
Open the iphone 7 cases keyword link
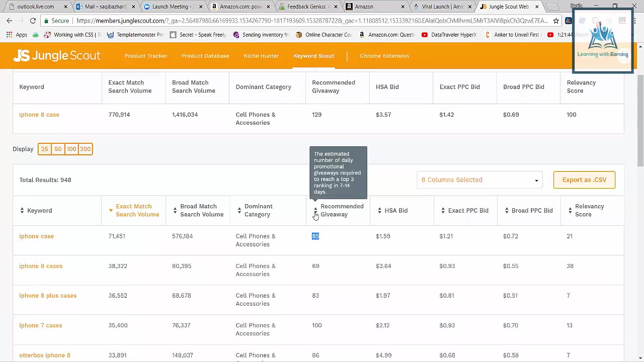coord(41,325)
